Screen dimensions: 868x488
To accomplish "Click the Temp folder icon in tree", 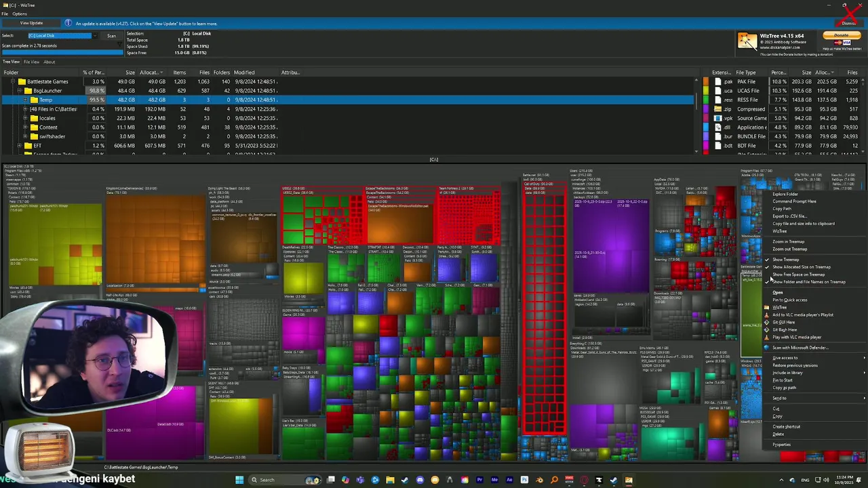I will 34,100.
